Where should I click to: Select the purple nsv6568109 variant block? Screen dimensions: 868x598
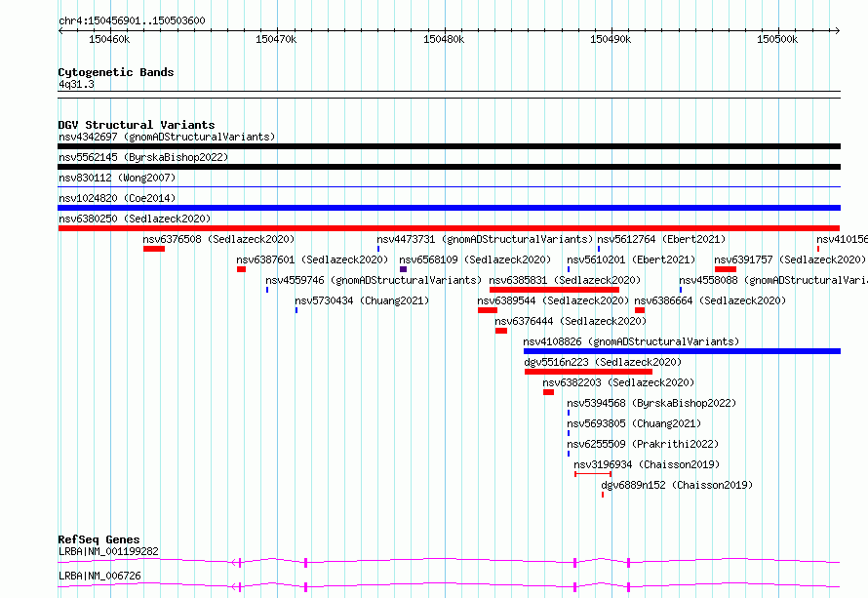[403, 269]
